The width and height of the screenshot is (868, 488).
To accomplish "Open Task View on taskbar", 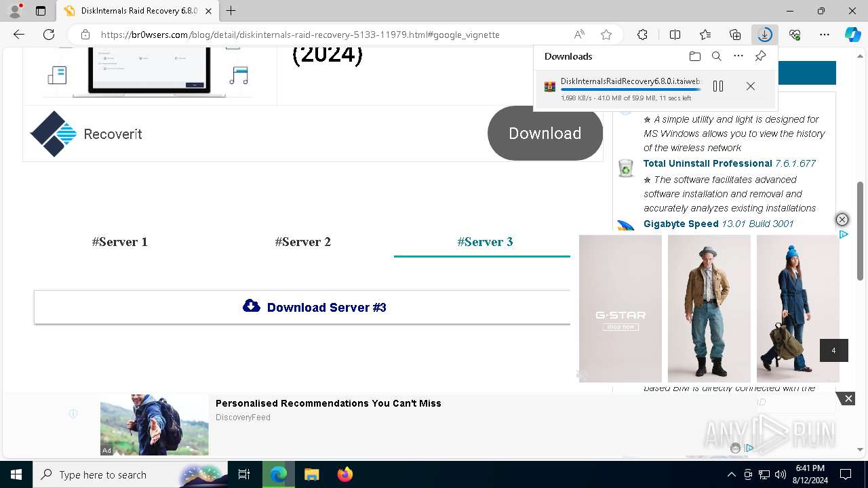I will (244, 474).
